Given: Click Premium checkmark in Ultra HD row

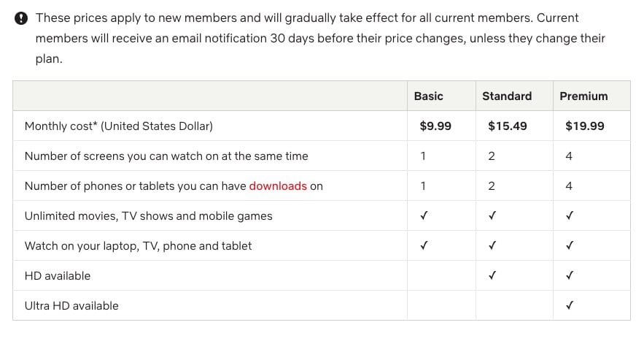Looking at the screenshot, I should (x=570, y=306).
